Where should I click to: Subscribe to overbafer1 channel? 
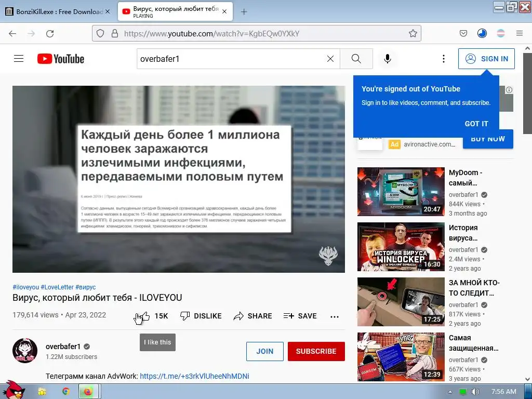click(x=316, y=351)
